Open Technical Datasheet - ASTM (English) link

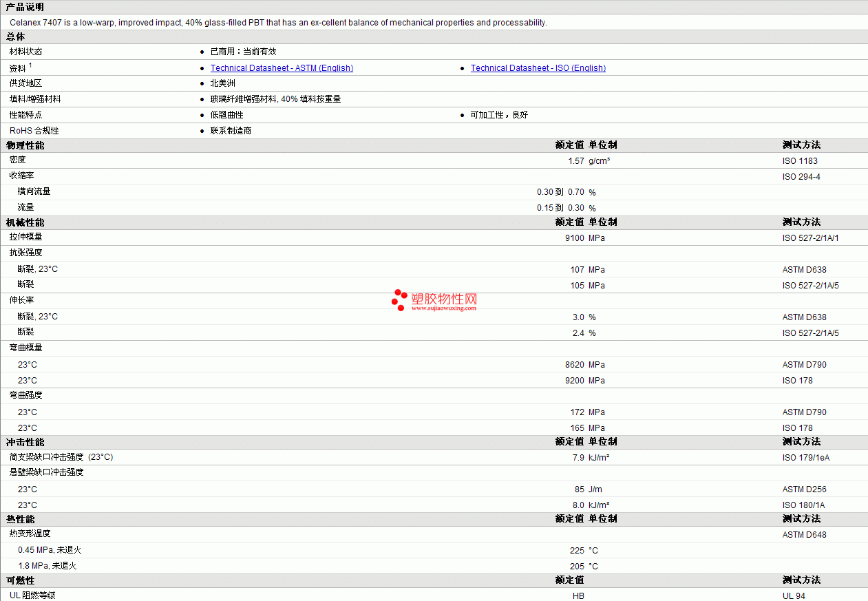tap(282, 68)
